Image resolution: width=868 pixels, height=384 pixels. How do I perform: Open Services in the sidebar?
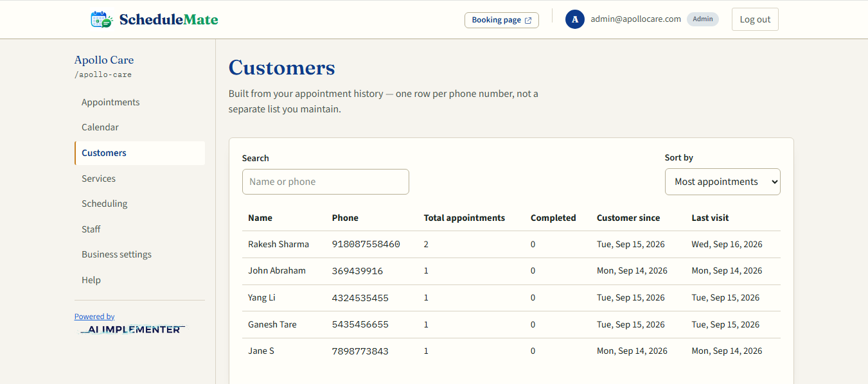[139, 179]
